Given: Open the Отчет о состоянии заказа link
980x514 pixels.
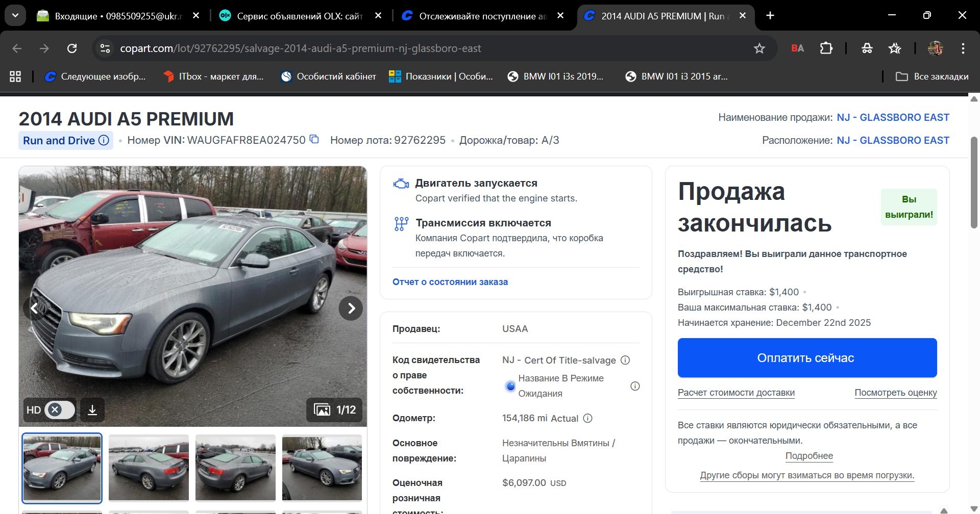Looking at the screenshot, I should pos(450,281).
